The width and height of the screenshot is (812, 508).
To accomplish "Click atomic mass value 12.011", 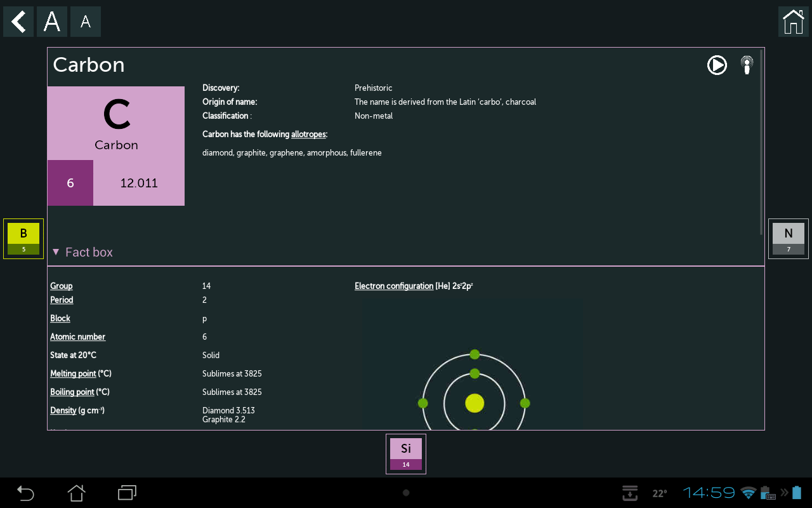I will point(139,183).
